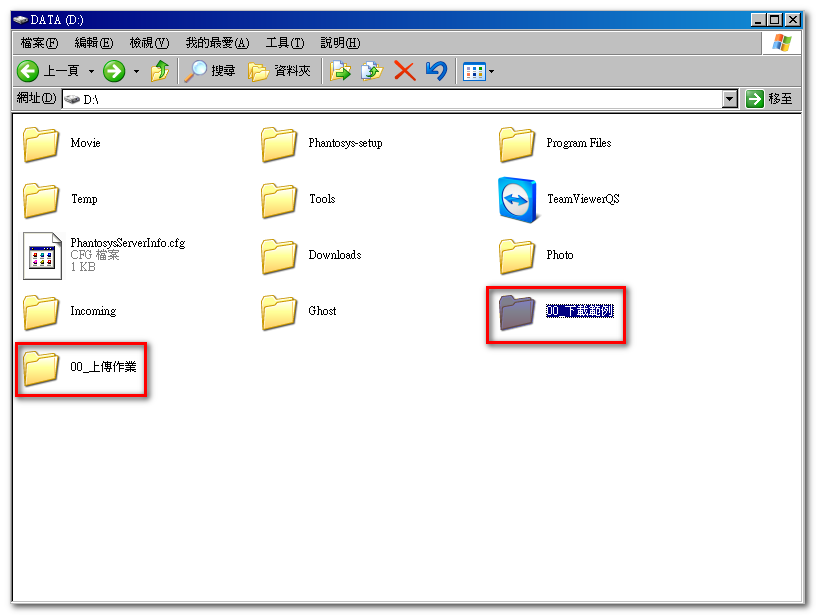The height and width of the screenshot is (615, 816).
Task: Open the Views dropdown in toolbar
Action: coord(479,71)
